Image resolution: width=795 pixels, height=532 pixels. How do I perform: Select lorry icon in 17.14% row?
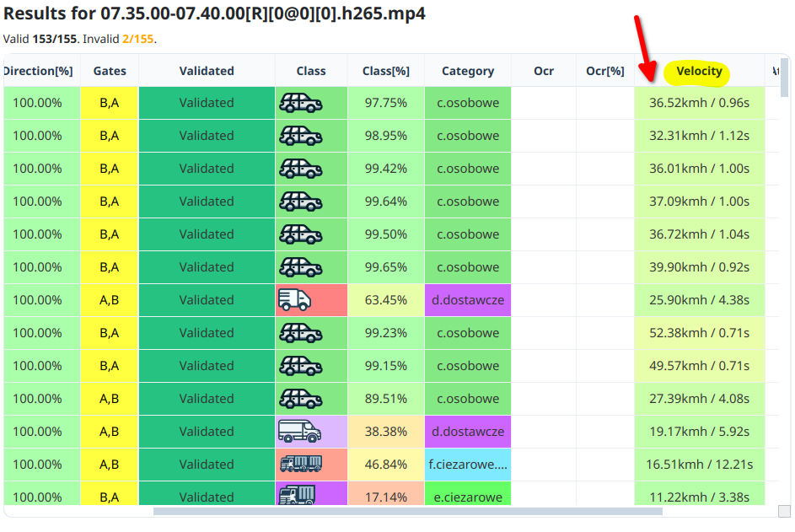coord(297,495)
